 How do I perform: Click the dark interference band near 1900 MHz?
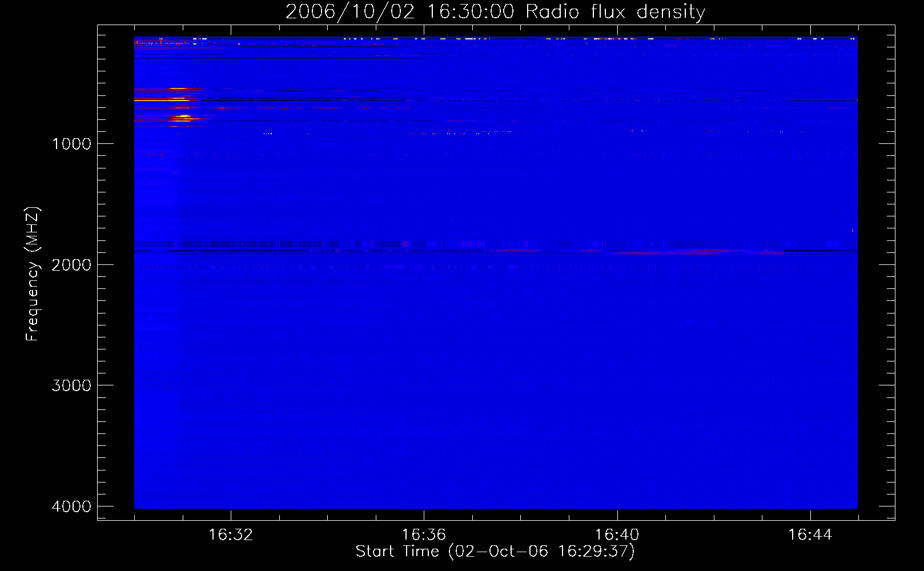[x=496, y=251]
